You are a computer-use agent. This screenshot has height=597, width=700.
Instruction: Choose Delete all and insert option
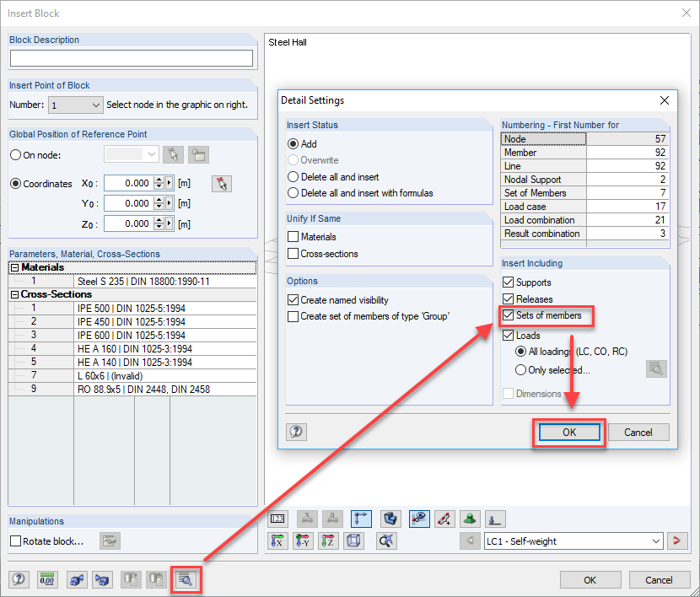293,177
